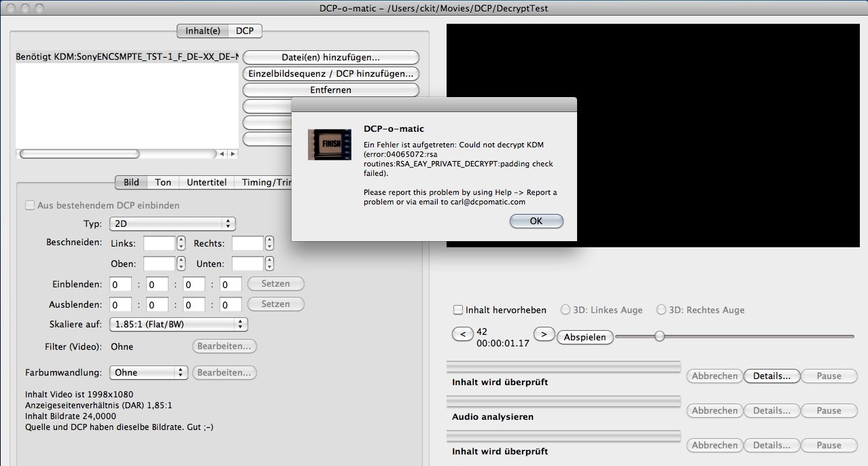Click Details for Audio analysieren job
This screenshot has height=466, width=868.
[x=772, y=410]
